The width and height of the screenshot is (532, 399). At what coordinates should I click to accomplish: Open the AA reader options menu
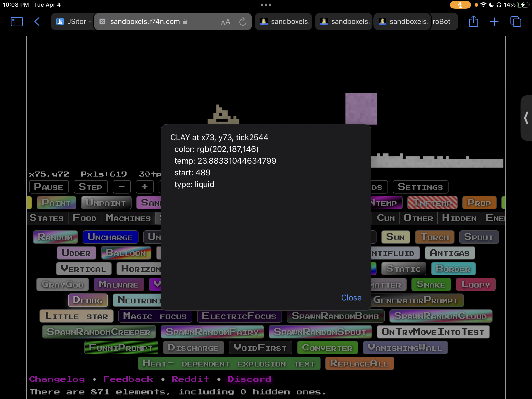coord(225,22)
